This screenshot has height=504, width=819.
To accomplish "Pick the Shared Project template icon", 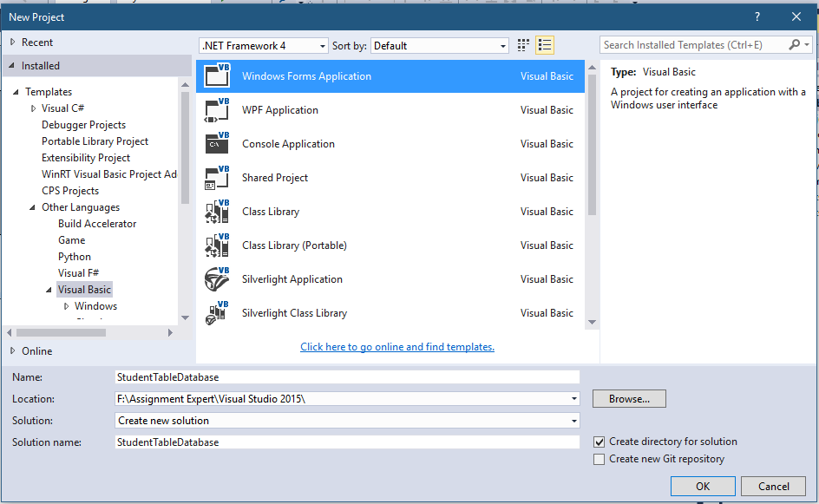I will [216, 178].
